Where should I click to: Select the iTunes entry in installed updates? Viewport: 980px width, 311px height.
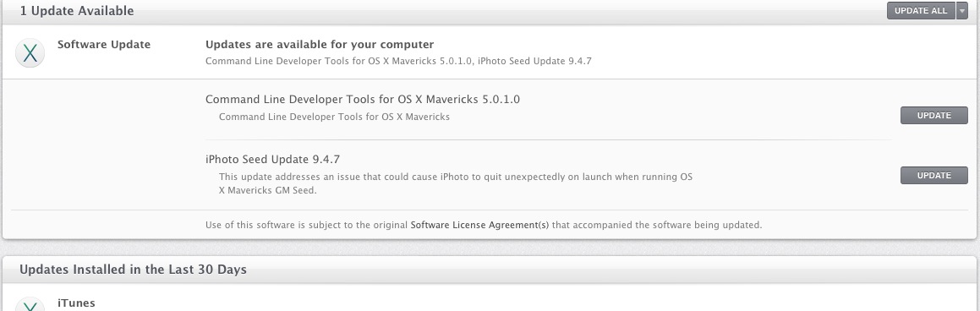click(x=76, y=303)
